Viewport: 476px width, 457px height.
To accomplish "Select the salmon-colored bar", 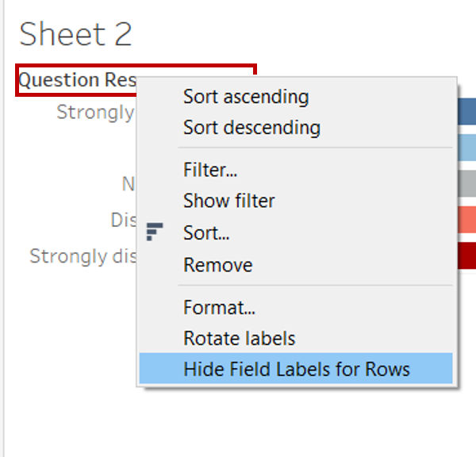I will point(467,220).
